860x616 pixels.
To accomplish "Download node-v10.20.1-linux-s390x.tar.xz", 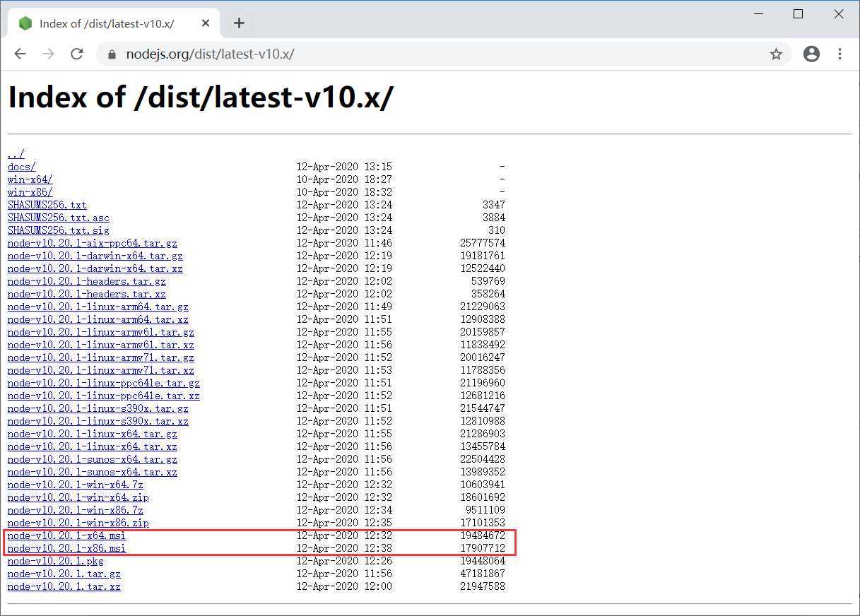I will point(98,421).
